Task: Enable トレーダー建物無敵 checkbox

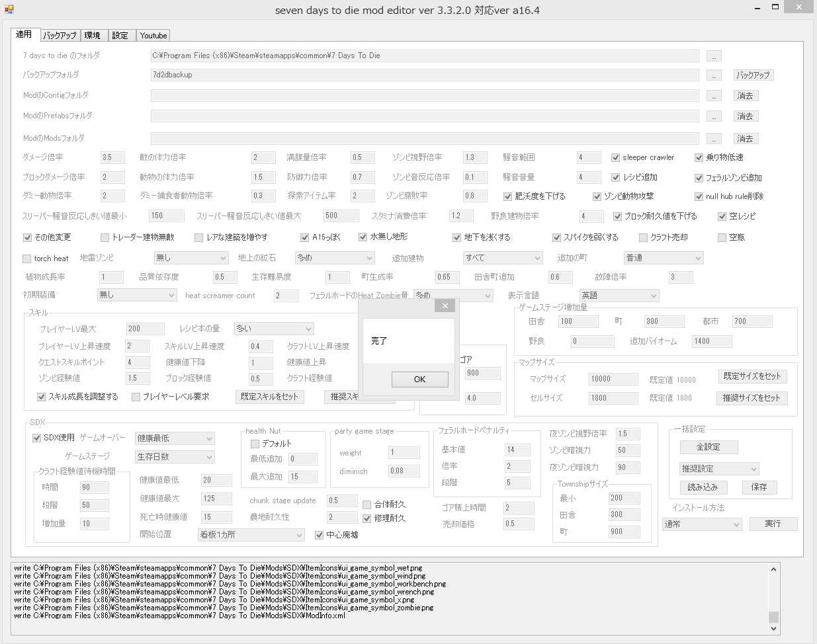Action: (x=105, y=237)
